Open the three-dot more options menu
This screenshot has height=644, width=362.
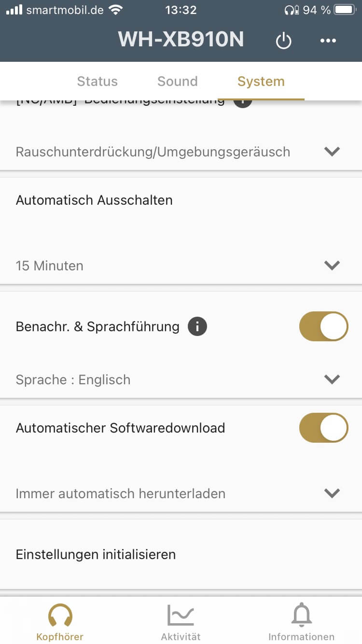click(x=328, y=41)
